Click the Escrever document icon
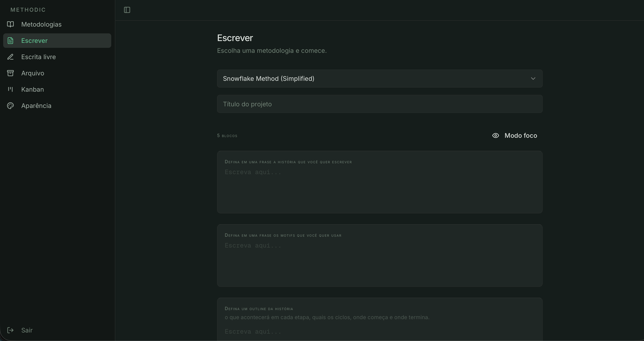Image resolution: width=644 pixels, height=341 pixels. [10, 41]
